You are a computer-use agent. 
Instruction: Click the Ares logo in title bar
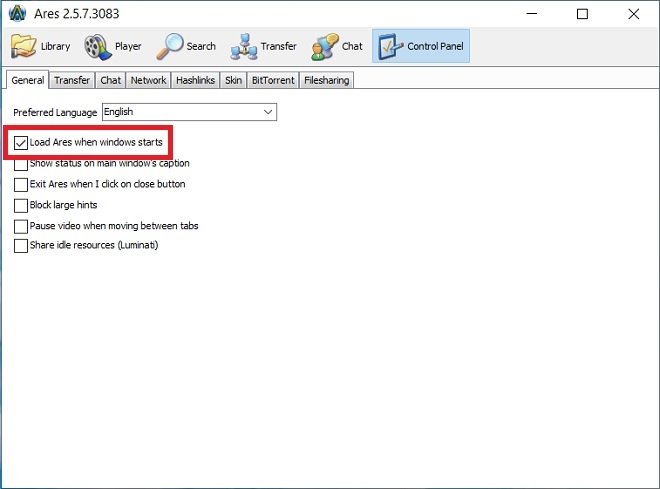(17, 13)
